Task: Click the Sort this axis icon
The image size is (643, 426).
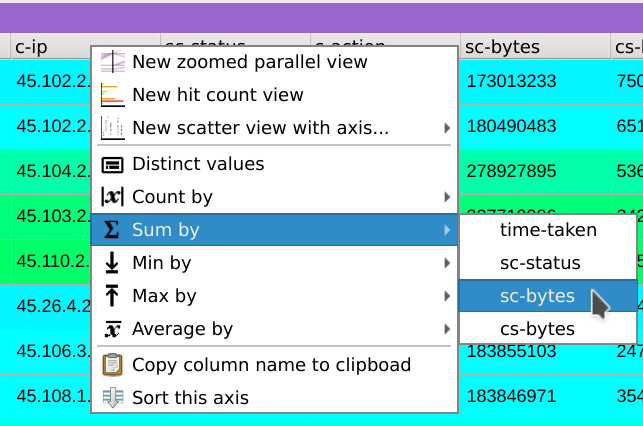Action: pos(113,398)
